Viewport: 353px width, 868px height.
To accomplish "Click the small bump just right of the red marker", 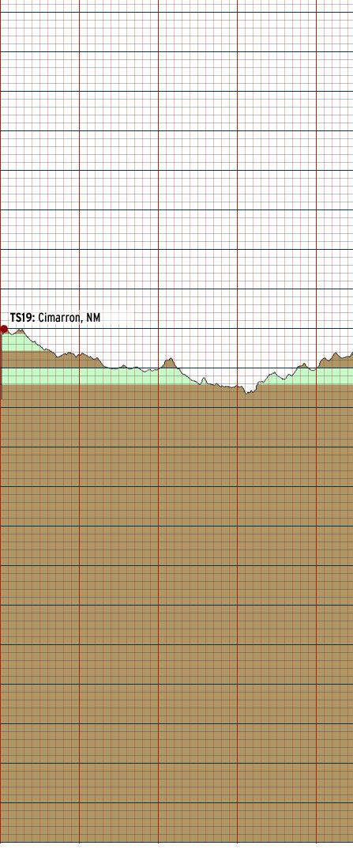I will pyautogui.click(x=20, y=330).
